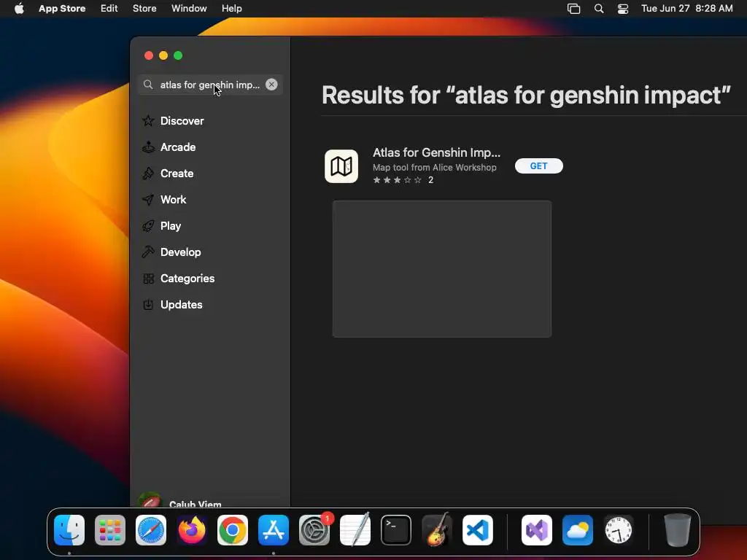
Task: Close the App Store window
Action: coord(149,55)
